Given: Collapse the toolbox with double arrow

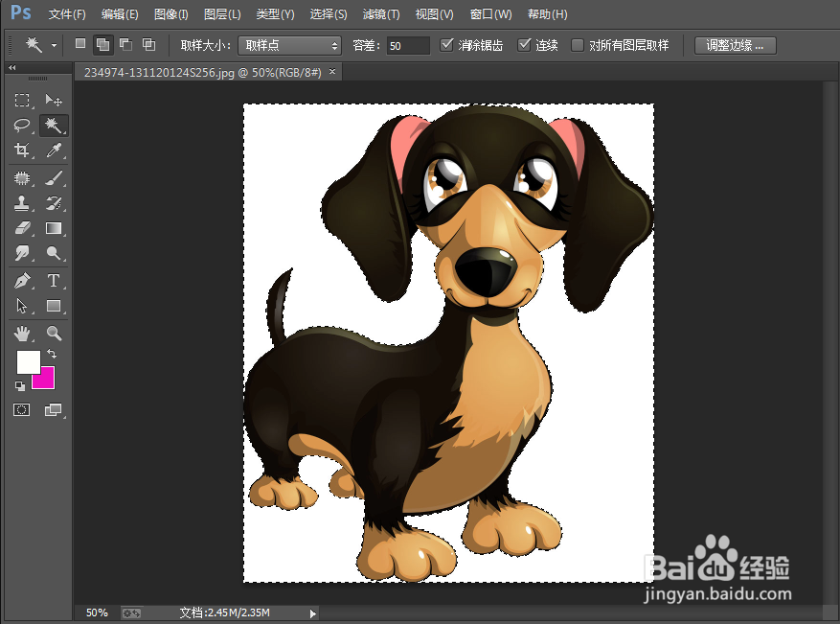Looking at the screenshot, I should pyautogui.click(x=11, y=67).
